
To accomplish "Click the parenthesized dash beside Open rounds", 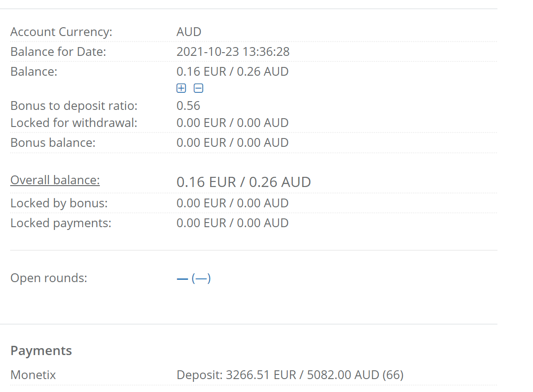I will [201, 278].
